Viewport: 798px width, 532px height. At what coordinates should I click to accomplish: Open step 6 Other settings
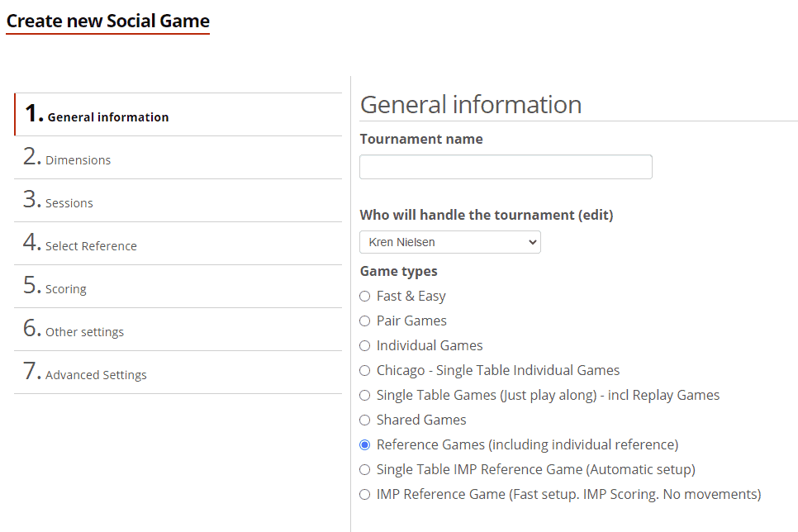pyautogui.click(x=84, y=331)
